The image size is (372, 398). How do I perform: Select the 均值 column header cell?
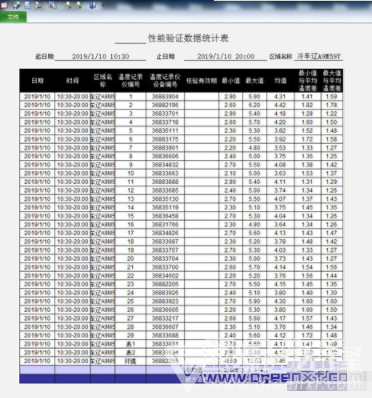point(280,81)
